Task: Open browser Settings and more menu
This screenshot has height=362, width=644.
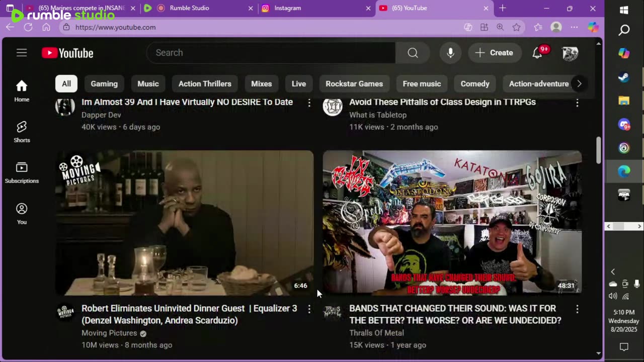Action: coord(574,27)
